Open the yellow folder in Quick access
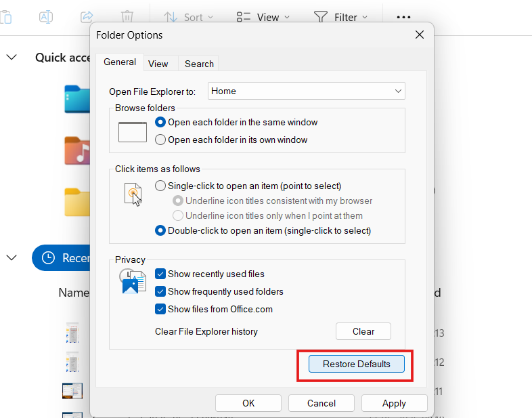The height and width of the screenshot is (418, 532). pyautogui.click(x=77, y=202)
